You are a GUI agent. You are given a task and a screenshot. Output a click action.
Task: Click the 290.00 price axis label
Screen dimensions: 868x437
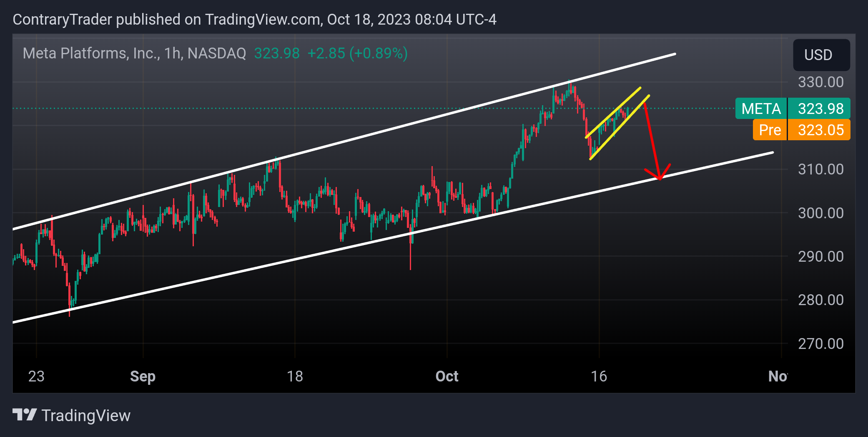(x=820, y=256)
